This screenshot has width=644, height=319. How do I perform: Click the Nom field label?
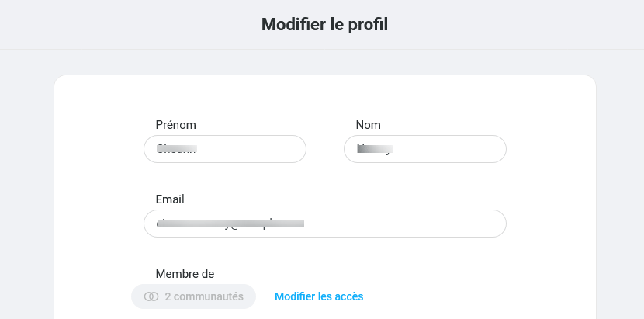pyautogui.click(x=368, y=125)
